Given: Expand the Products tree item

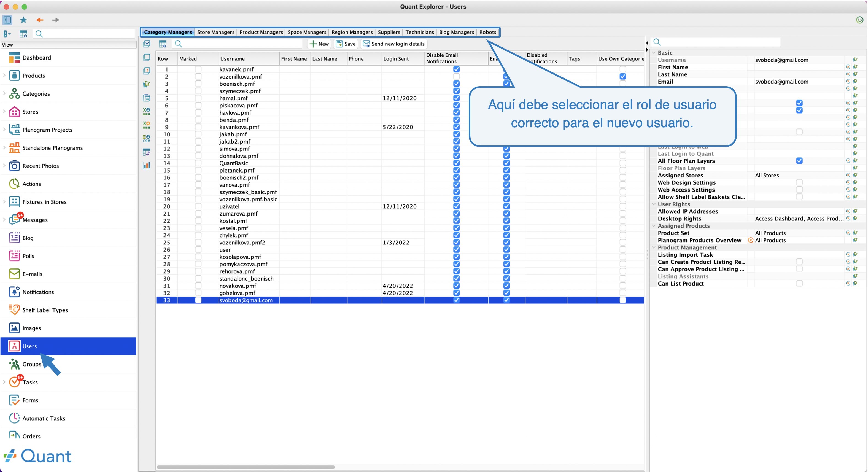Looking at the screenshot, I should click(4, 76).
